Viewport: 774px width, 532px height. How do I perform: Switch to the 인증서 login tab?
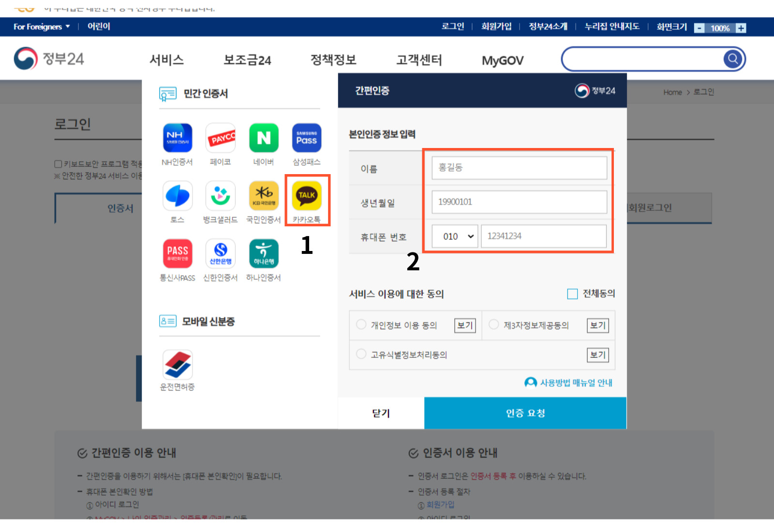tap(120, 208)
